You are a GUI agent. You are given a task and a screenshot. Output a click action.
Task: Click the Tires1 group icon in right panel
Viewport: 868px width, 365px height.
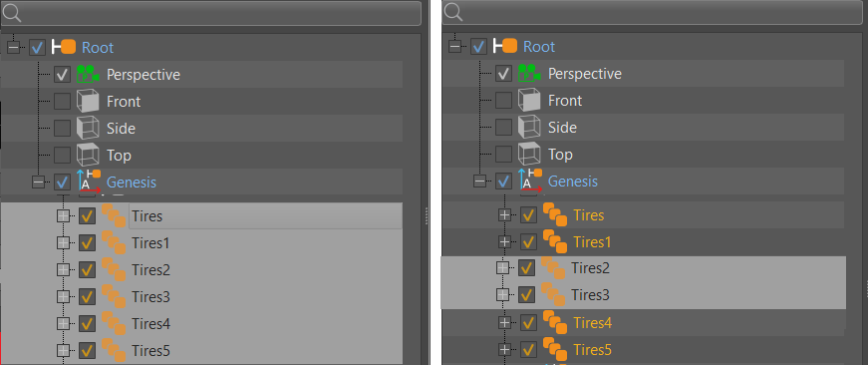point(555,242)
